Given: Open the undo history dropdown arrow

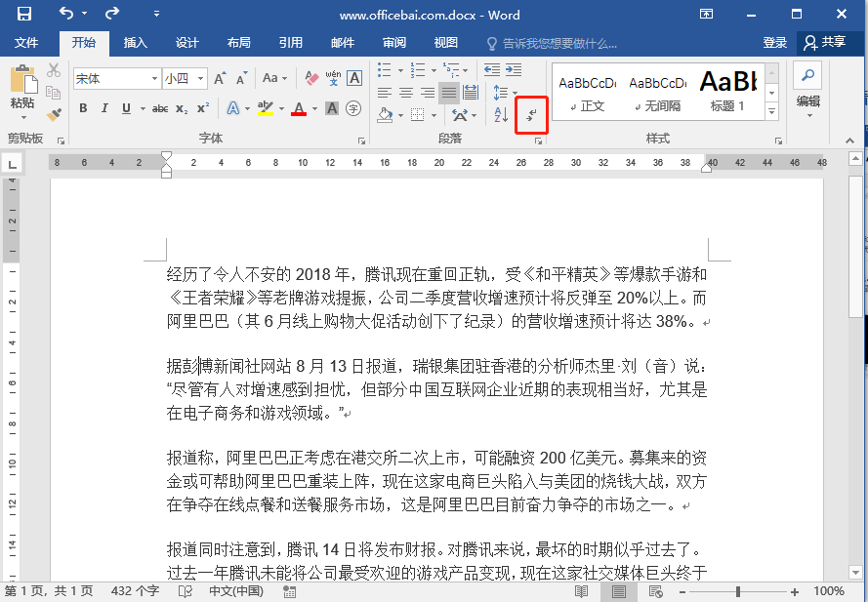Looking at the screenshot, I should 85,14.
